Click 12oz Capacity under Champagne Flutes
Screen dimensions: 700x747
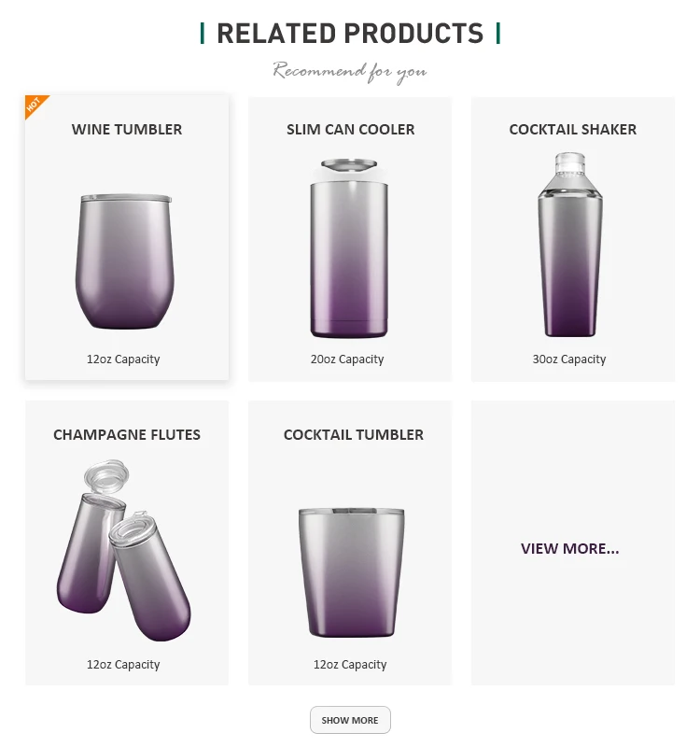(x=123, y=665)
